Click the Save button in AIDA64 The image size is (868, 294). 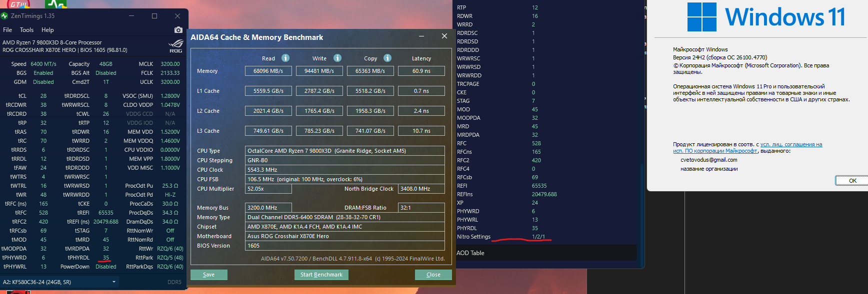(209, 275)
